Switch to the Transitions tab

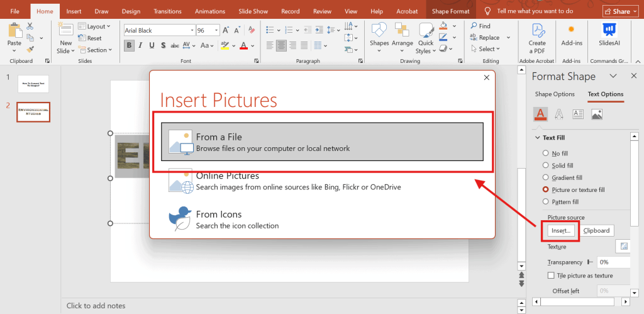tap(167, 11)
